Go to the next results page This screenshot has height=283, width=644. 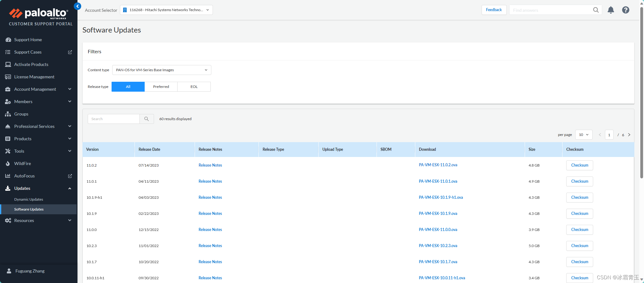(629, 135)
